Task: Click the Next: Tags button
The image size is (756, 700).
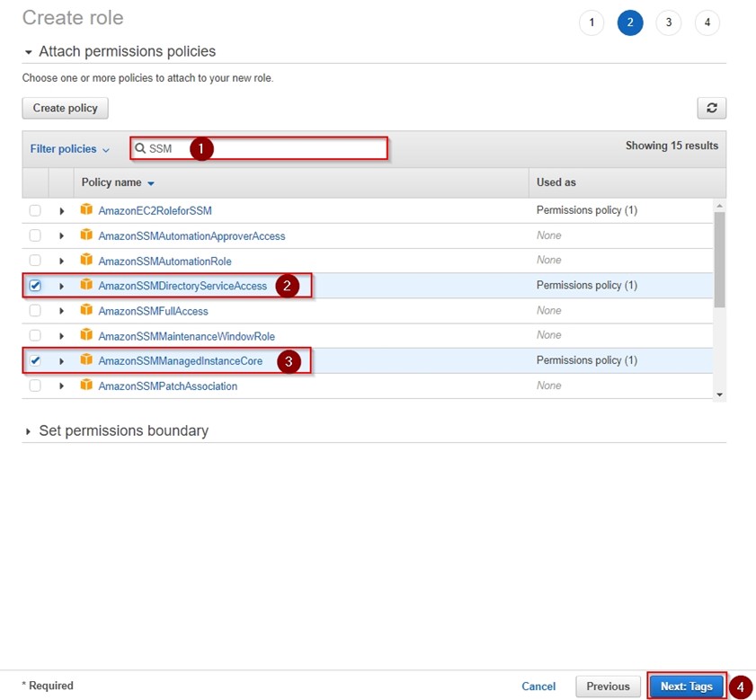Action: coord(686,686)
